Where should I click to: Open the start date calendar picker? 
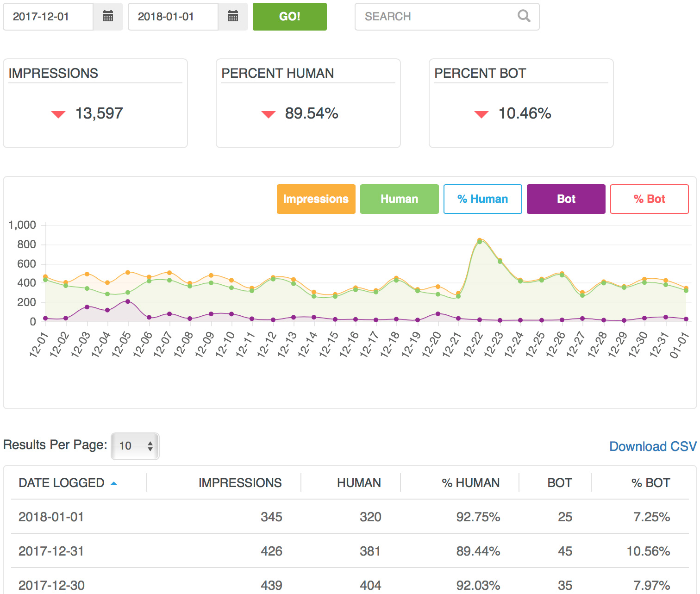(x=108, y=17)
